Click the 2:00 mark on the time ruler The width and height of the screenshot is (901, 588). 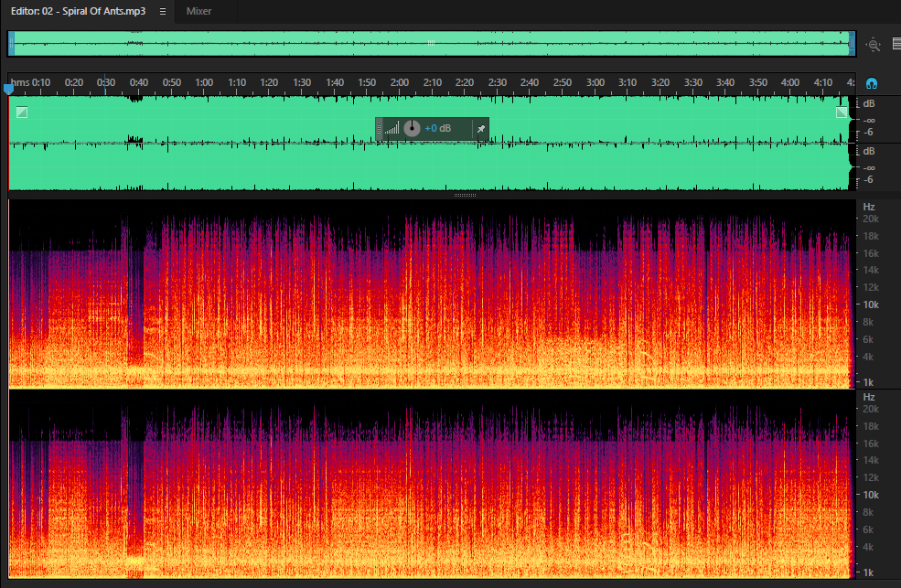tap(400, 82)
